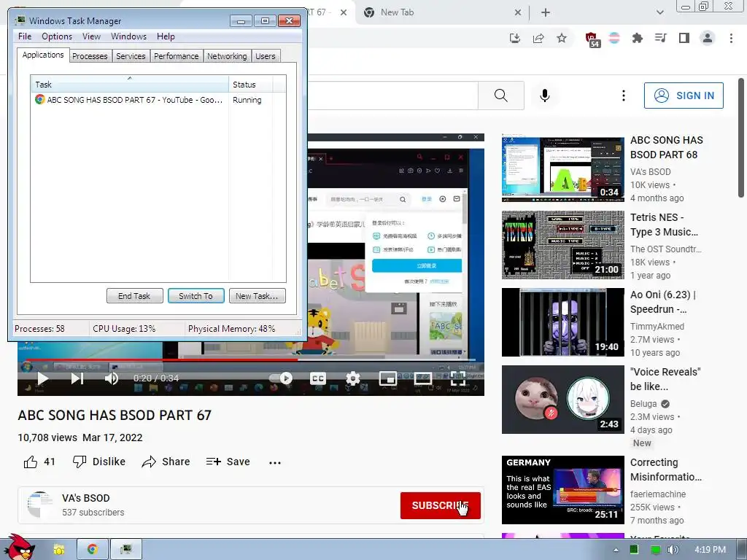Open the Angry Birds start button

(18, 548)
